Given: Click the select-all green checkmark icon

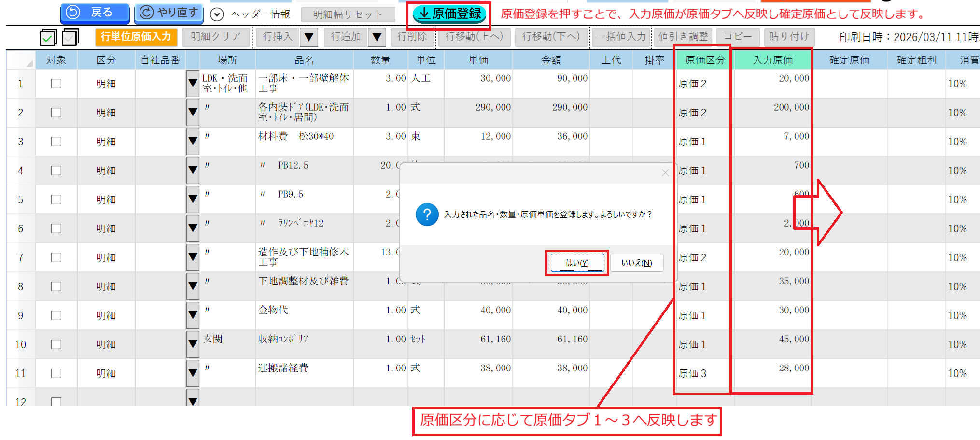Looking at the screenshot, I should (48, 37).
